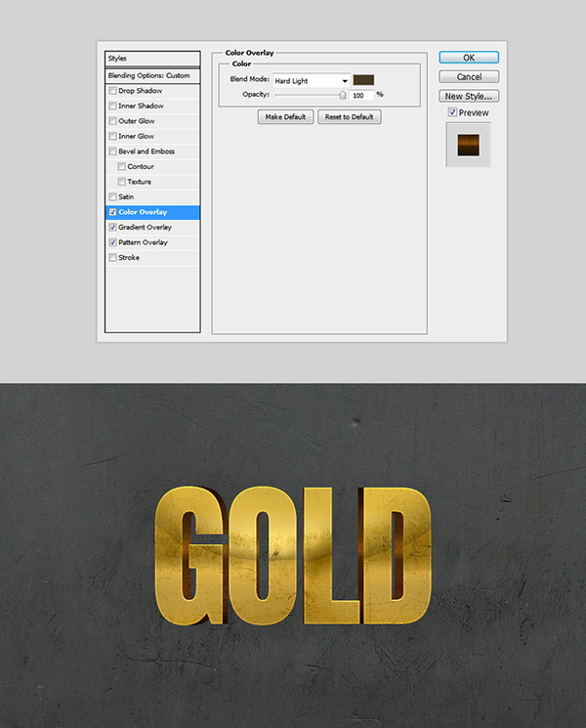Click the New Style button
Viewport: 586px width, 728px height.
point(469,96)
